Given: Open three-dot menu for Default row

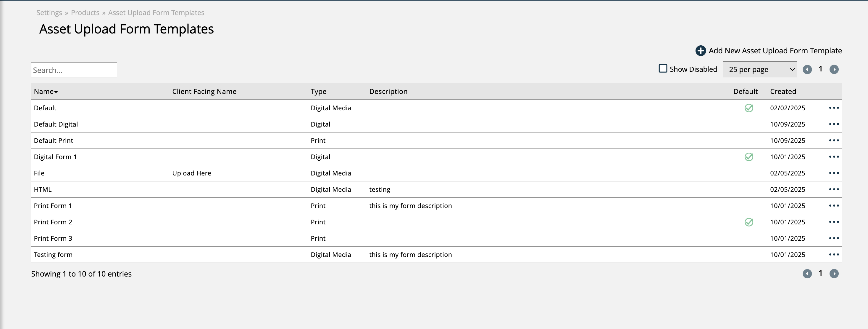Looking at the screenshot, I should pos(834,108).
